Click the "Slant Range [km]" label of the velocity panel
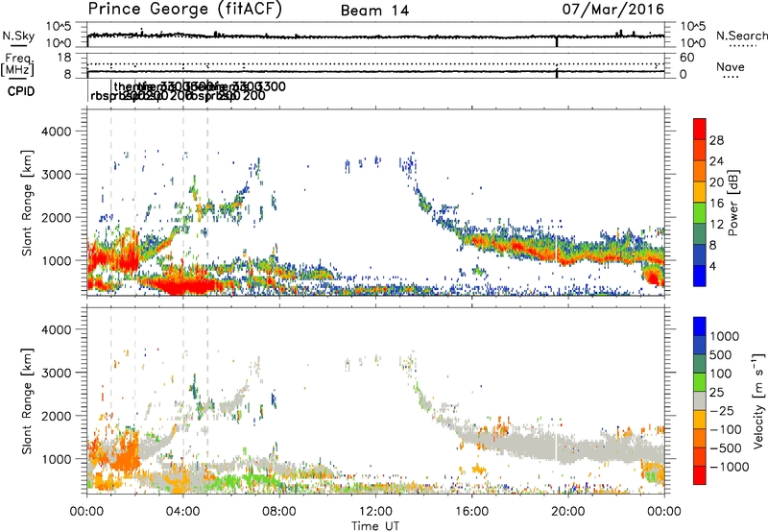 (x=27, y=400)
